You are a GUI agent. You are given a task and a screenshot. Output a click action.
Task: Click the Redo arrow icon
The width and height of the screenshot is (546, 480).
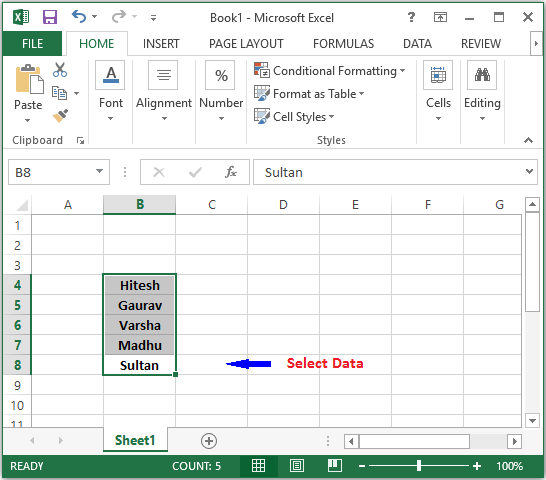tap(119, 16)
